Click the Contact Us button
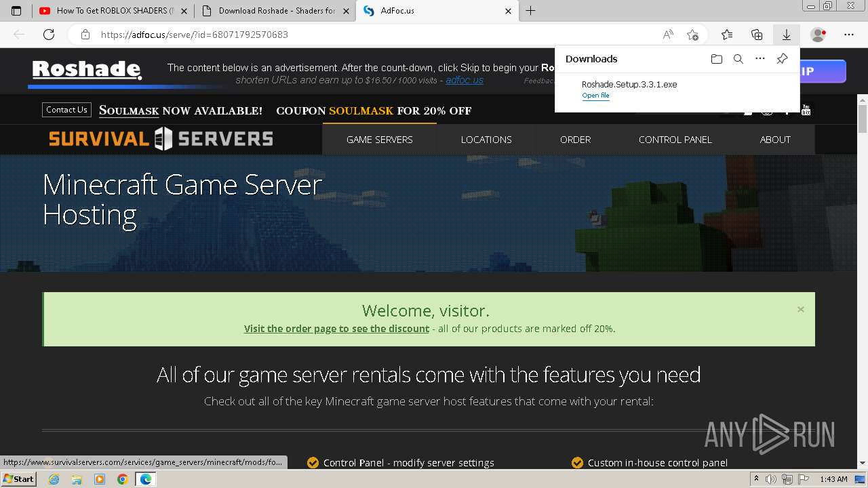The image size is (868, 488). (66, 110)
